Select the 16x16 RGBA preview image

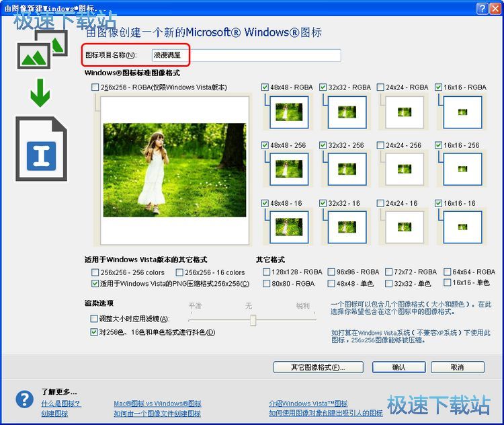[462, 112]
